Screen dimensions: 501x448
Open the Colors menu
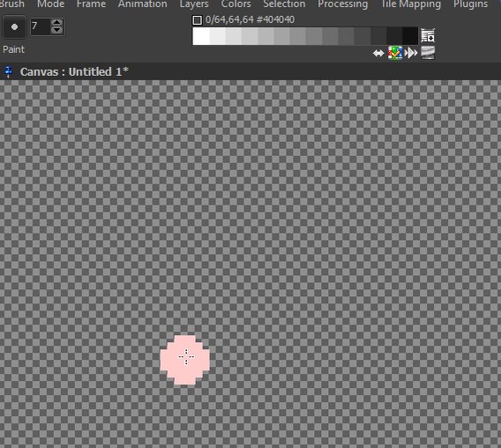pyautogui.click(x=236, y=4)
